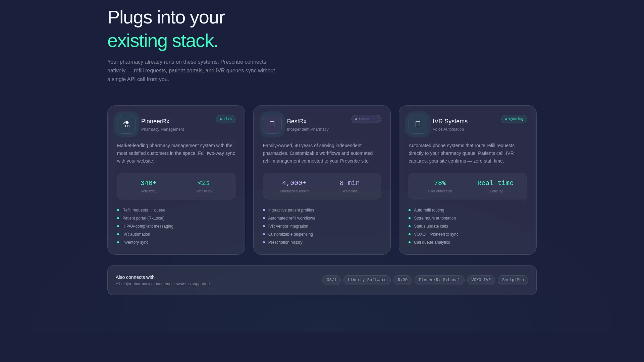Click the IVR Systems card title
This screenshot has height=362, width=644.
tap(450, 121)
